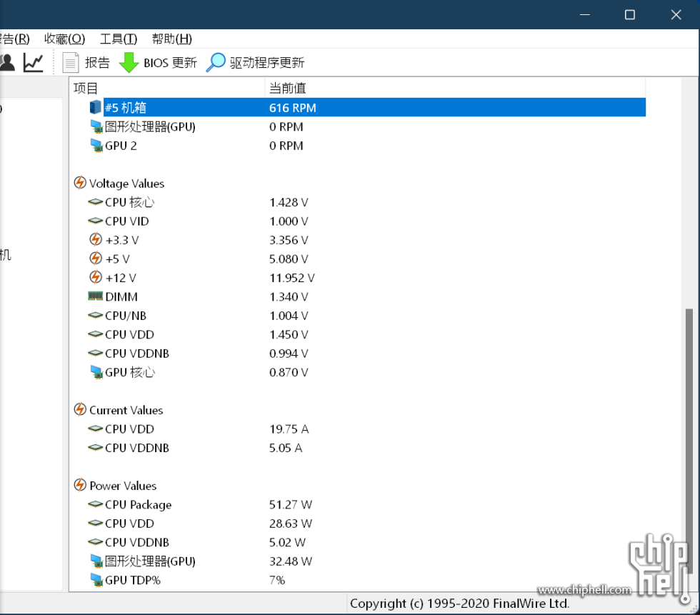Click the +5 V lightning icon
The image size is (700, 615).
[x=96, y=259]
